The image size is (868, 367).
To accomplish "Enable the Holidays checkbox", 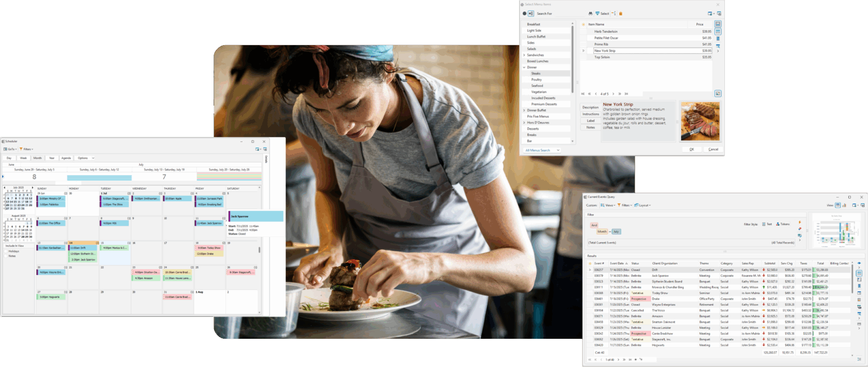I will (x=6, y=251).
